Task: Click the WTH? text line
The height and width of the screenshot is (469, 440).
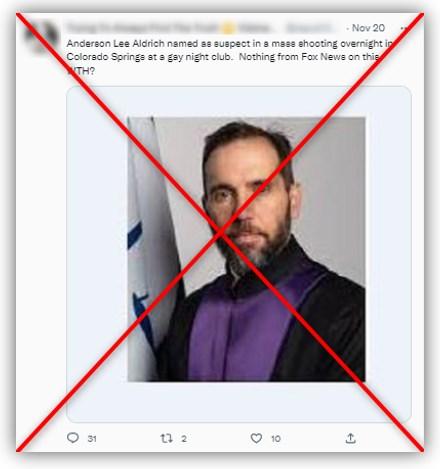Action: [x=81, y=71]
